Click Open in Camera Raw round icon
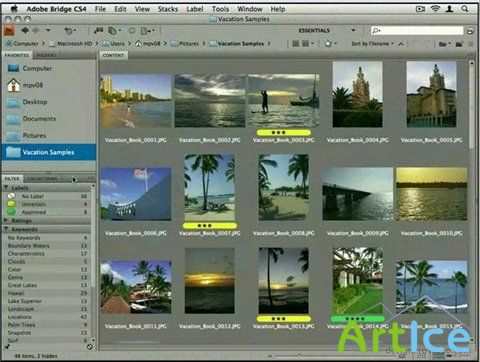The width and height of the screenshot is (480, 362). [x=132, y=31]
